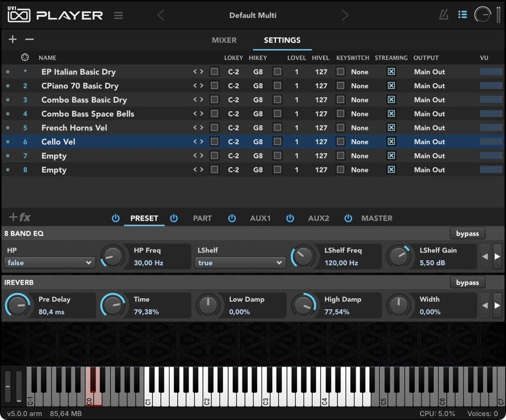Click the HP Freq knob
The image size is (506, 420).
point(113,257)
